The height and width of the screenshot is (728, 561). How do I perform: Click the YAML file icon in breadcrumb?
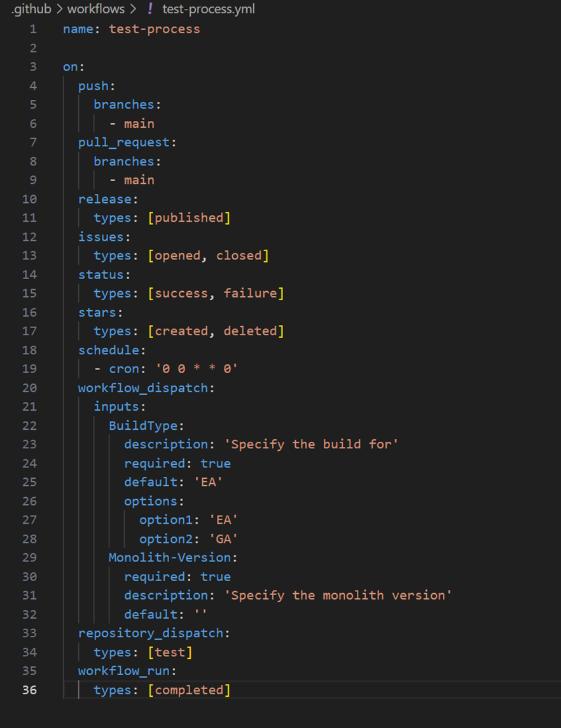coord(150,9)
